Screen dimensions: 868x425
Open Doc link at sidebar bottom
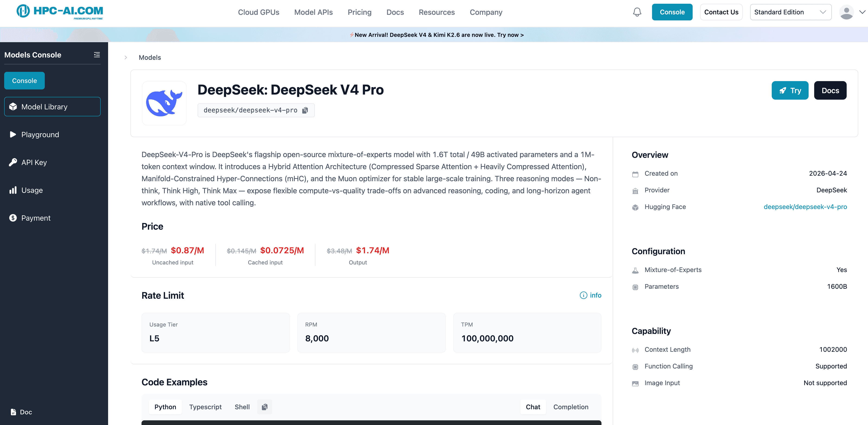point(21,412)
